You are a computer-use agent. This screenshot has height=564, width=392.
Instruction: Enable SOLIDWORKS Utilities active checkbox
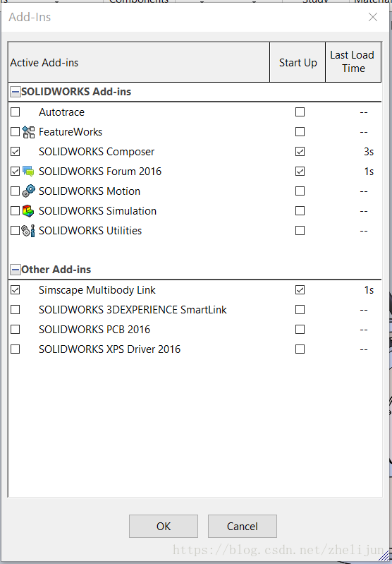click(x=15, y=231)
